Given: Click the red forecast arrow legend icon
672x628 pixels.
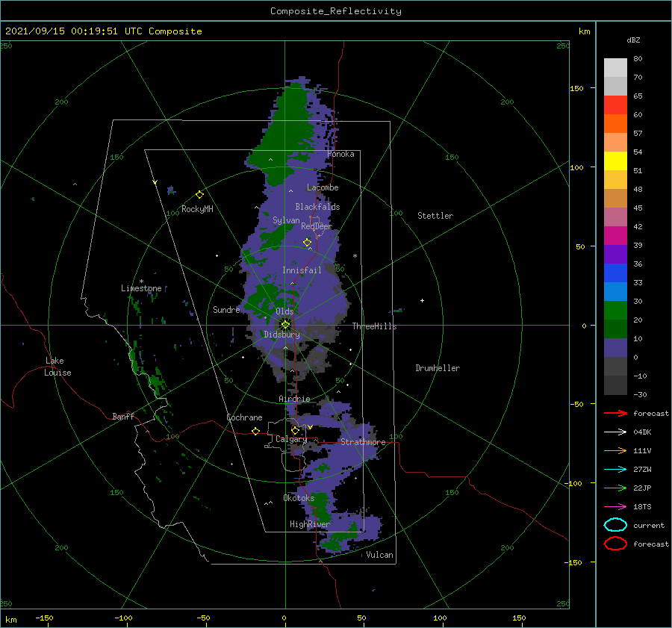Looking at the screenshot, I should [x=615, y=413].
